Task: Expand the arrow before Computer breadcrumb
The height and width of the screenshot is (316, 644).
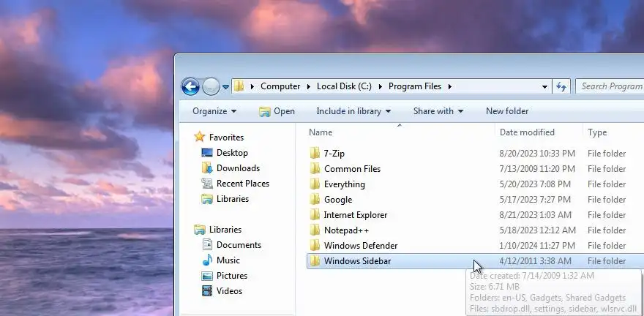Action: click(252, 86)
